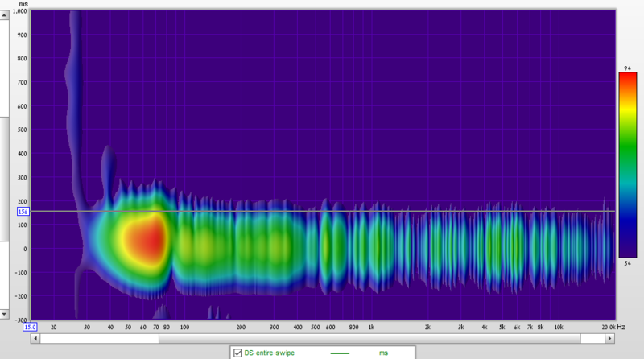Image resolution: width=644 pixels, height=359 pixels.
Task: Click the red peak near 70 Hz
Action: (x=155, y=241)
